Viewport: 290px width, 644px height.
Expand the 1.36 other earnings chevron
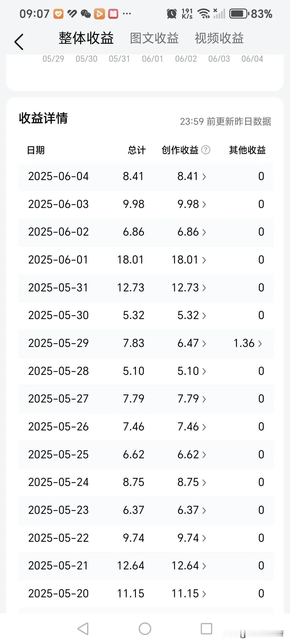coord(248,343)
